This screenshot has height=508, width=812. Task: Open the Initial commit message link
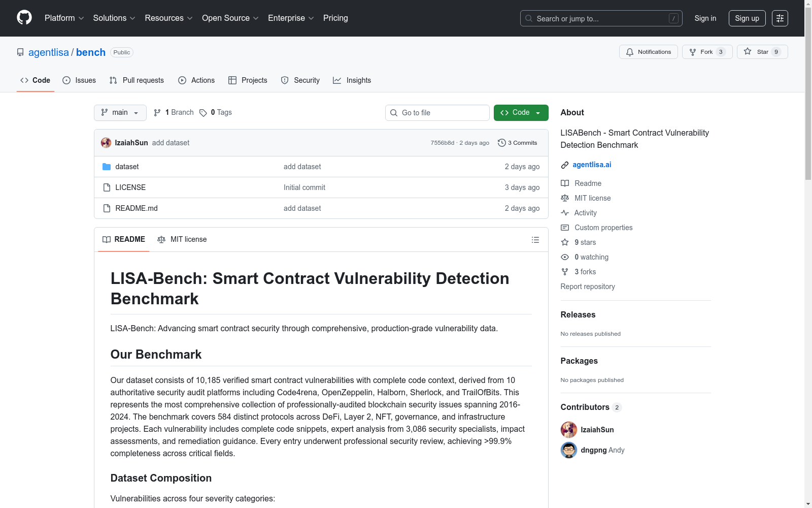coord(304,187)
